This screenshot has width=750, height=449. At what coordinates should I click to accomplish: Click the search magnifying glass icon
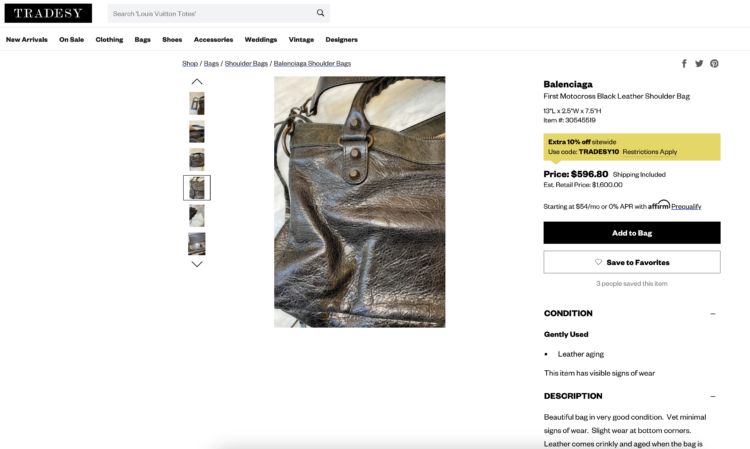point(320,14)
